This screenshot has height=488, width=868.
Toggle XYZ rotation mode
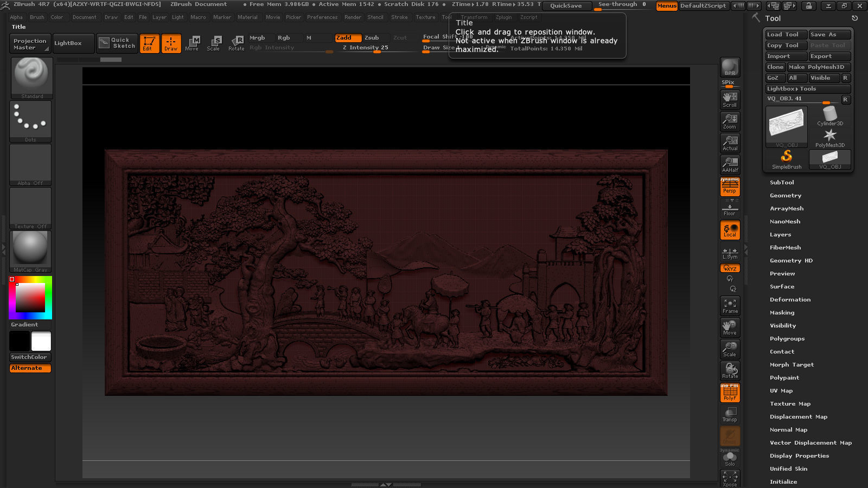(x=730, y=268)
